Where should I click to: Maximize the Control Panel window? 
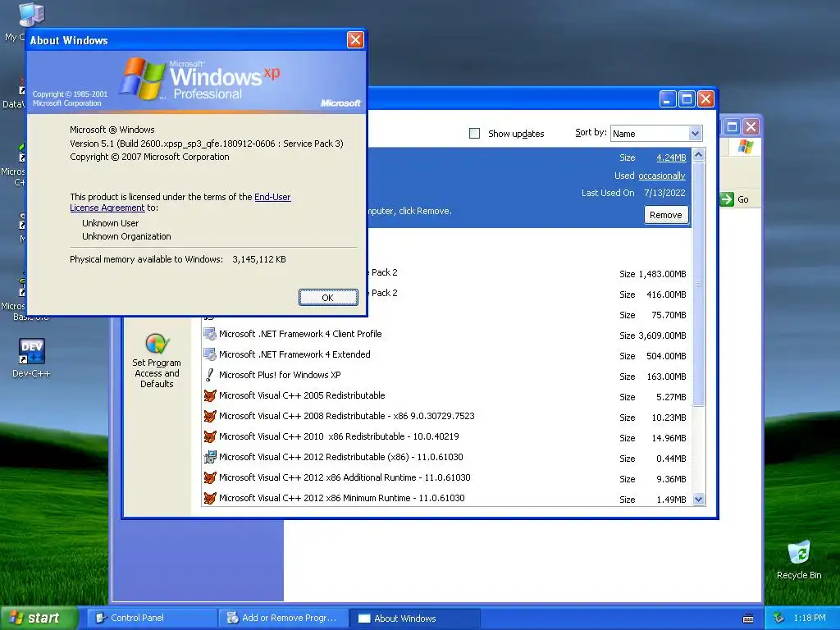click(732, 127)
